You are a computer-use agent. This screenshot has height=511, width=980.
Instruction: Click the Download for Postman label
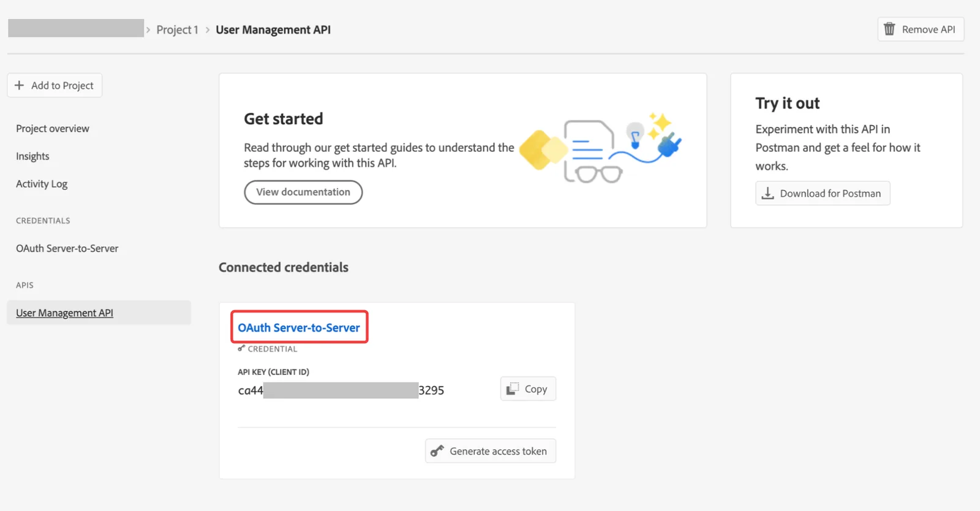pyautogui.click(x=830, y=194)
